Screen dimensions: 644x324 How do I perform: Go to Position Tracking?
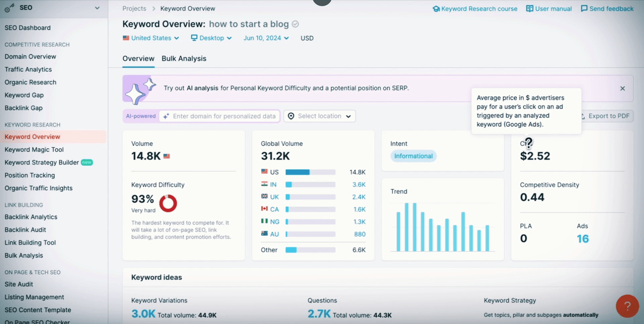coord(30,175)
